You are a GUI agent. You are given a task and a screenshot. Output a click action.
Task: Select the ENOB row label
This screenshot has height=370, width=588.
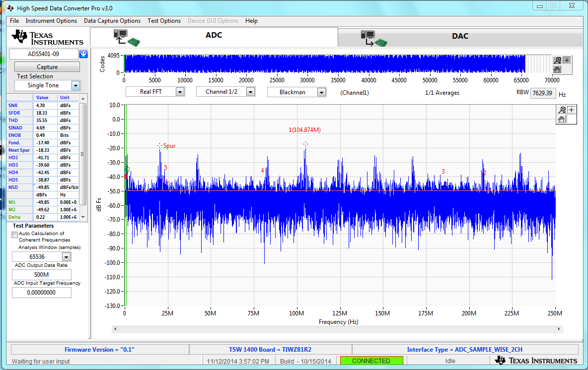(14, 135)
